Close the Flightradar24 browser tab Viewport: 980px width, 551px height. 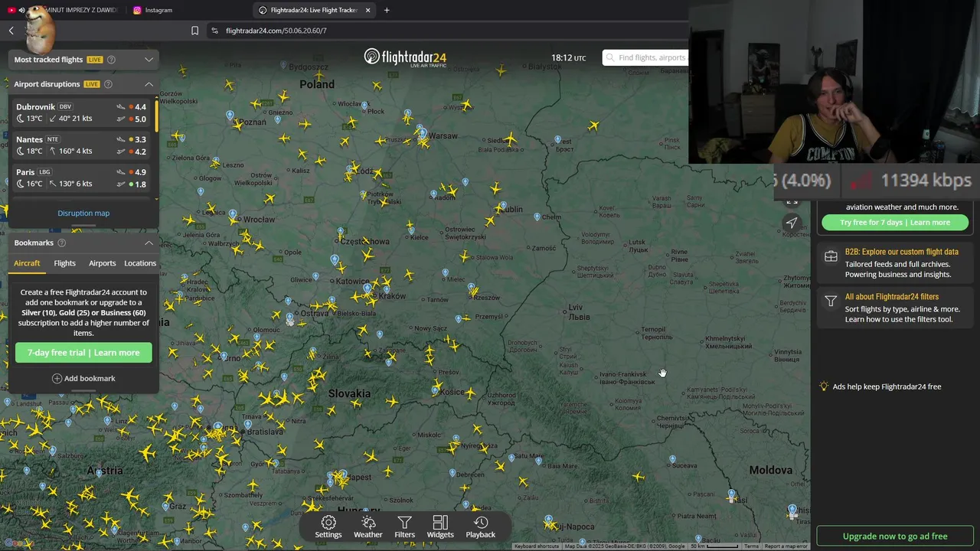(x=368, y=10)
